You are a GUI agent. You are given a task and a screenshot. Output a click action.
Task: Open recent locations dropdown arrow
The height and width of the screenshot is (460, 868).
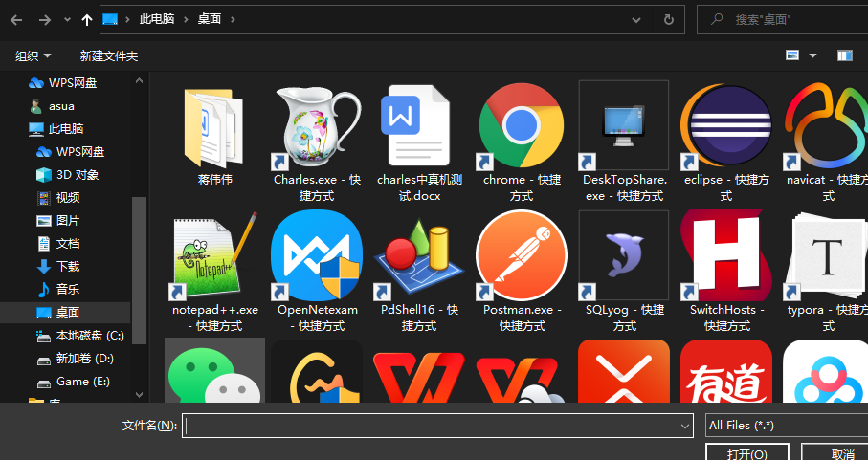pyautogui.click(x=67, y=20)
